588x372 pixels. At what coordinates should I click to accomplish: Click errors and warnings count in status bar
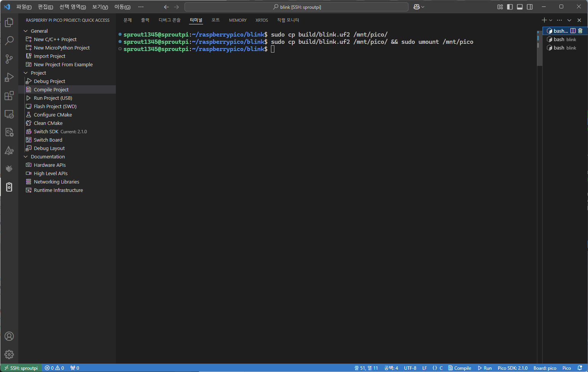pos(54,368)
